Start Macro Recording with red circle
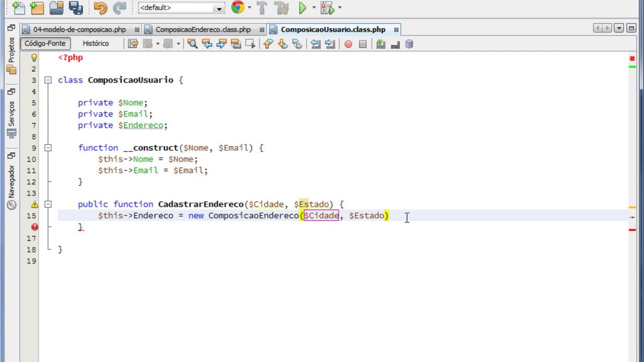644x362 pixels. tap(348, 44)
